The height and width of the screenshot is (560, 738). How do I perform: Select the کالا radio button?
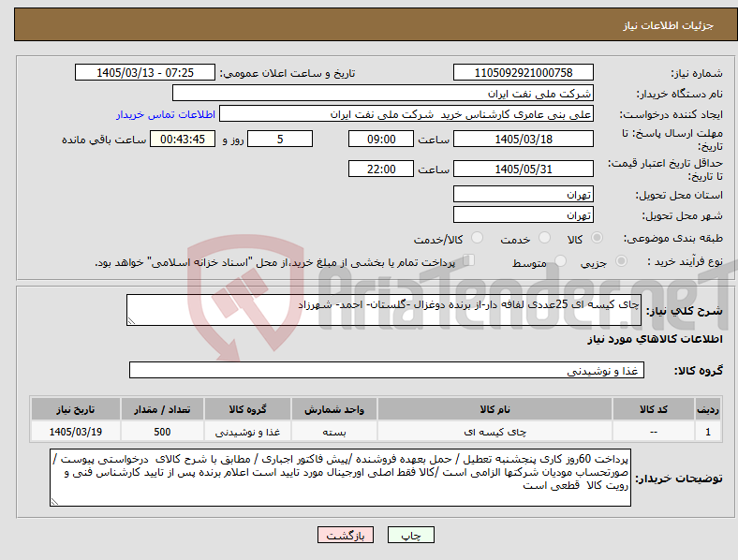coord(597,238)
